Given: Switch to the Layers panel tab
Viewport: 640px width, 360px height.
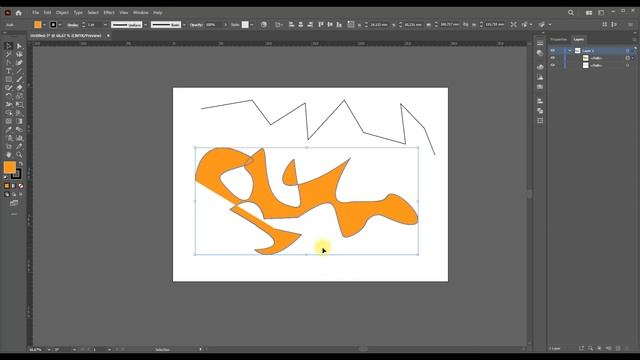Looking at the screenshot, I should pos(579,40).
